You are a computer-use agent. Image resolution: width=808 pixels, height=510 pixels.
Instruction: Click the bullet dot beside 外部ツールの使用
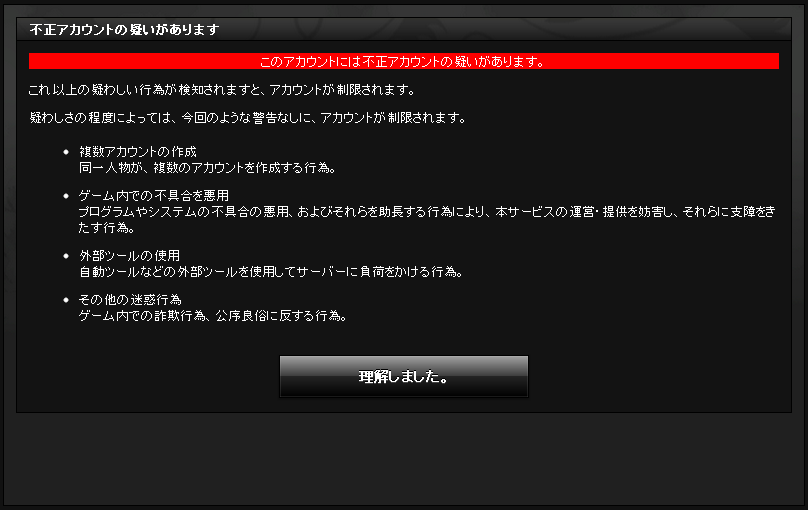(65, 256)
